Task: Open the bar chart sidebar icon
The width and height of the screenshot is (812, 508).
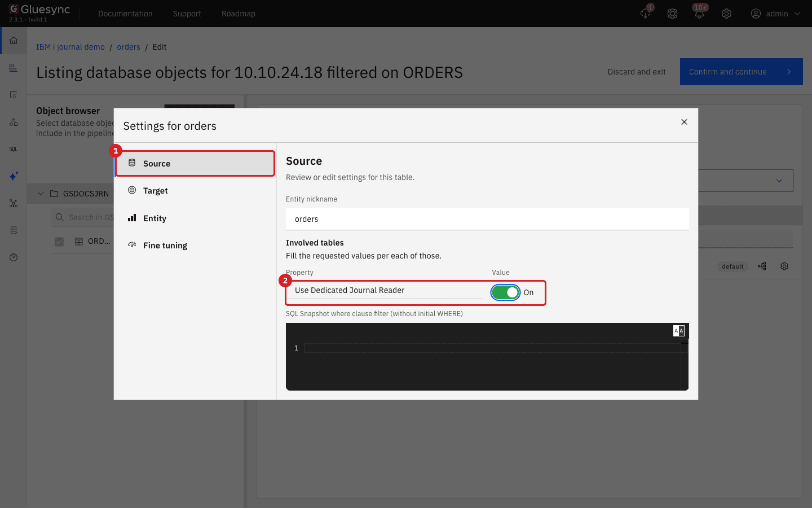Action: pos(14,68)
